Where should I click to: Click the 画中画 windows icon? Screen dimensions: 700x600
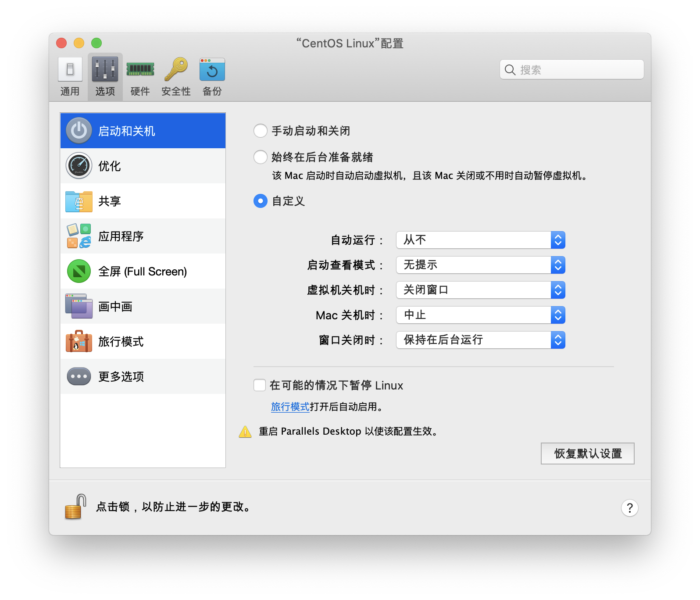point(79,306)
